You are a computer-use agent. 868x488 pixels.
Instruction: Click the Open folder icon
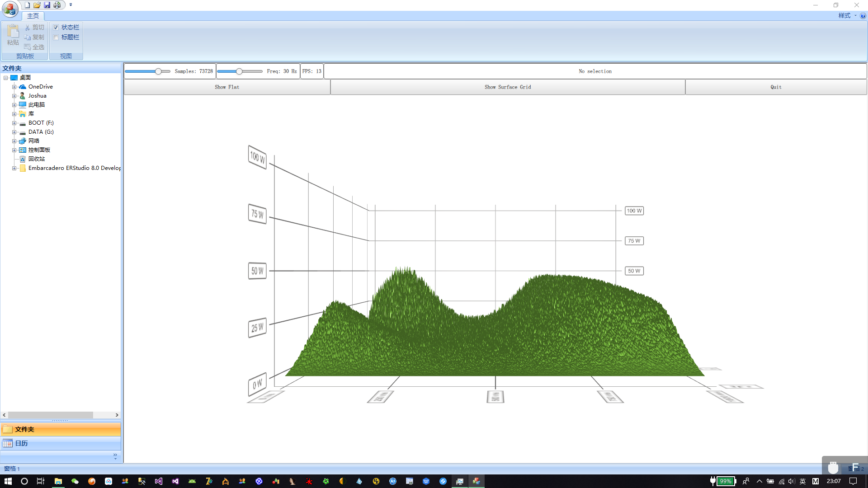tap(37, 5)
